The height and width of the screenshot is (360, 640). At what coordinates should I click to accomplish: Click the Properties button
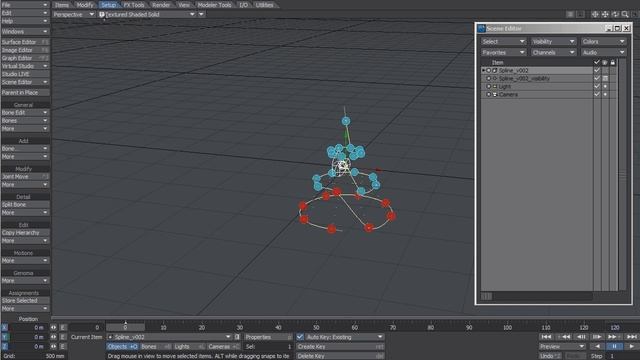(x=268, y=337)
